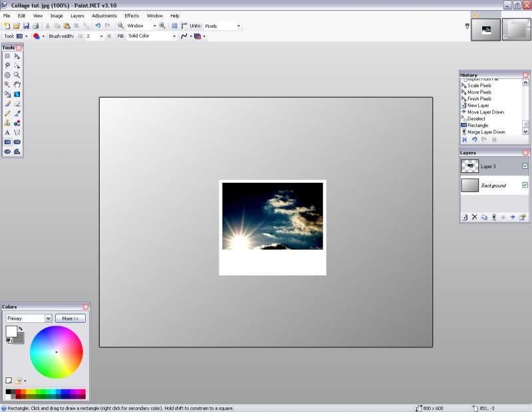
Task: Swap primary and secondary colors arrow
Action: [x=21, y=328]
